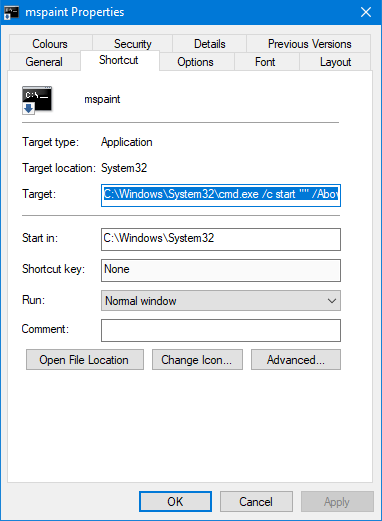Open the Previous Versions tab
This screenshot has height=521, width=382.
309,44
